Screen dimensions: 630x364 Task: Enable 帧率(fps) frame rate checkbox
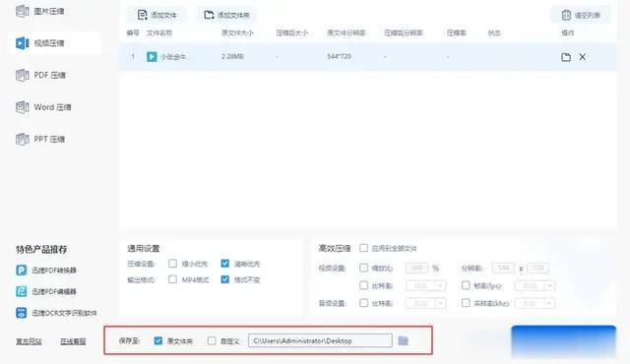(x=466, y=285)
